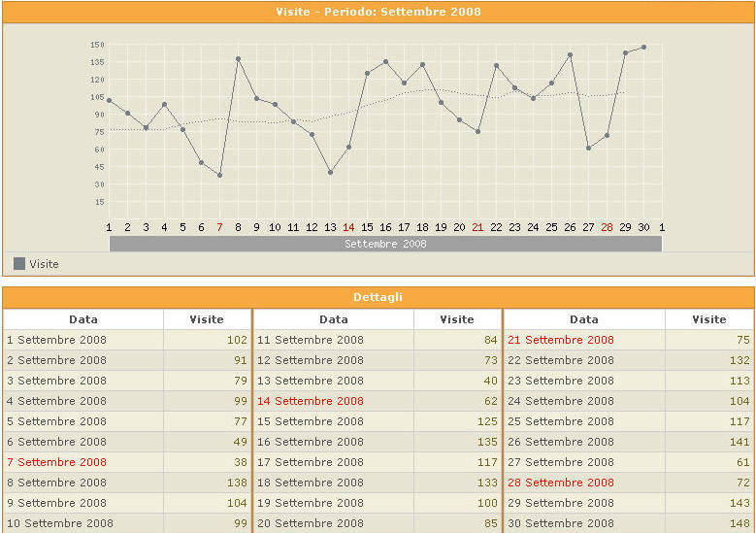The image size is (756, 533).
Task: Click the red 28 Settembre 2008 entry
Action: 561,483
